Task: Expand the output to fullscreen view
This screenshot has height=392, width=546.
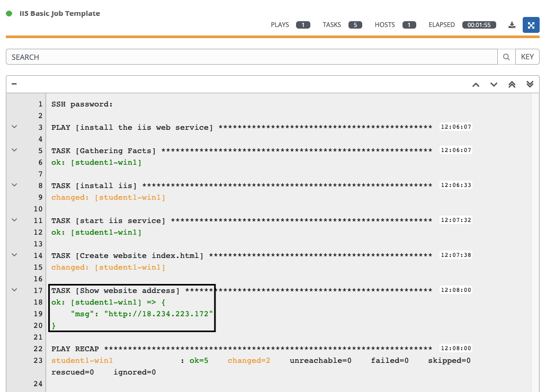Action: click(x=531, y=24)
